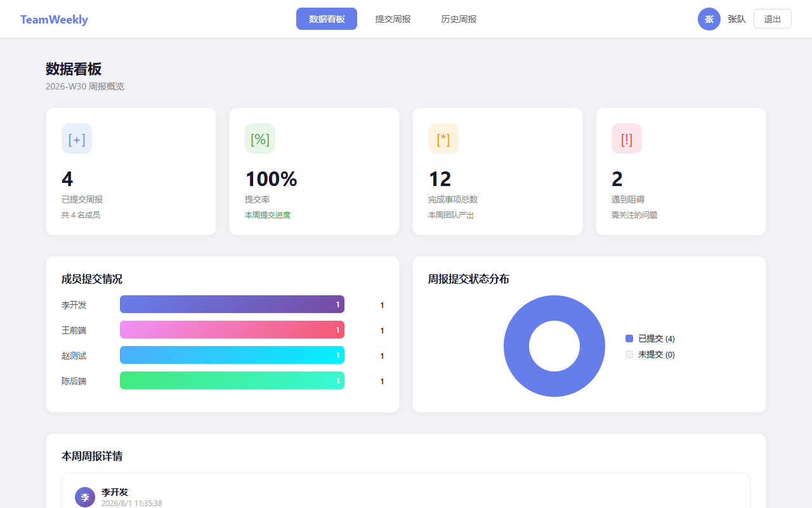Click the 赵测试 name label

pos(74,356)
